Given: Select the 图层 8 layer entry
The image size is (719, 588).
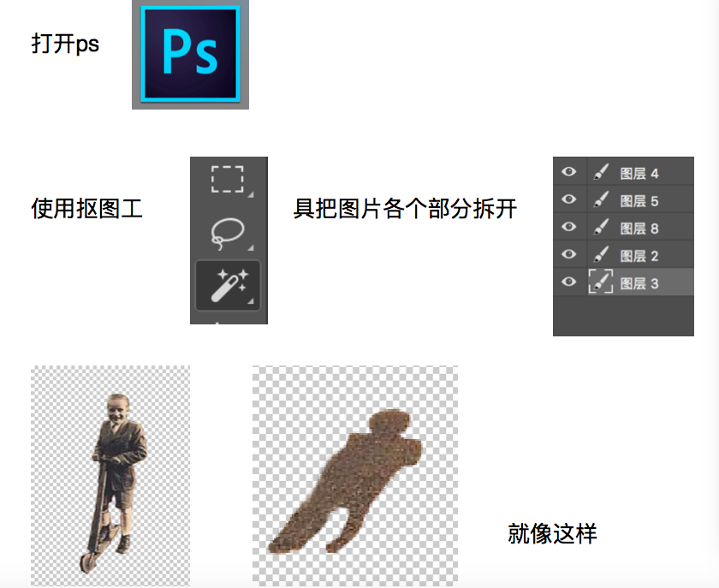Looking at the screenshot, I should click(640, 227).
